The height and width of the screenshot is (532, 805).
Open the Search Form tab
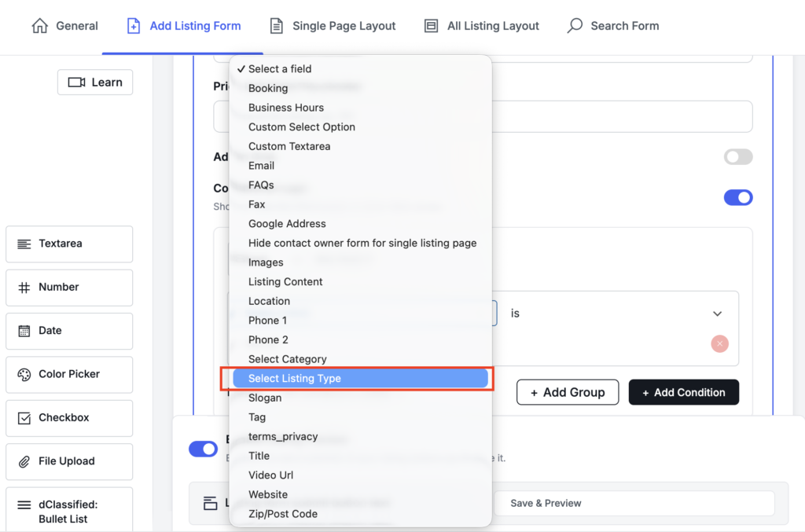[613, 26]
